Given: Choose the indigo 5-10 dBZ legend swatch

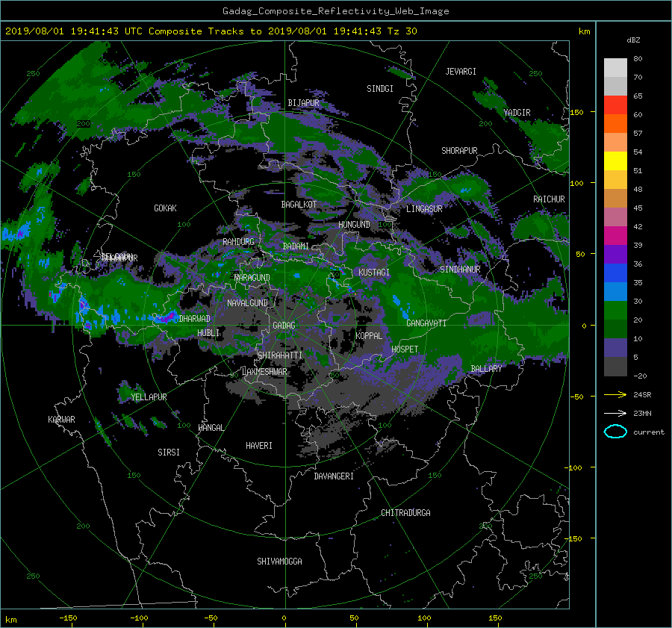Looking at the screenshot, I should click(615, 347).
